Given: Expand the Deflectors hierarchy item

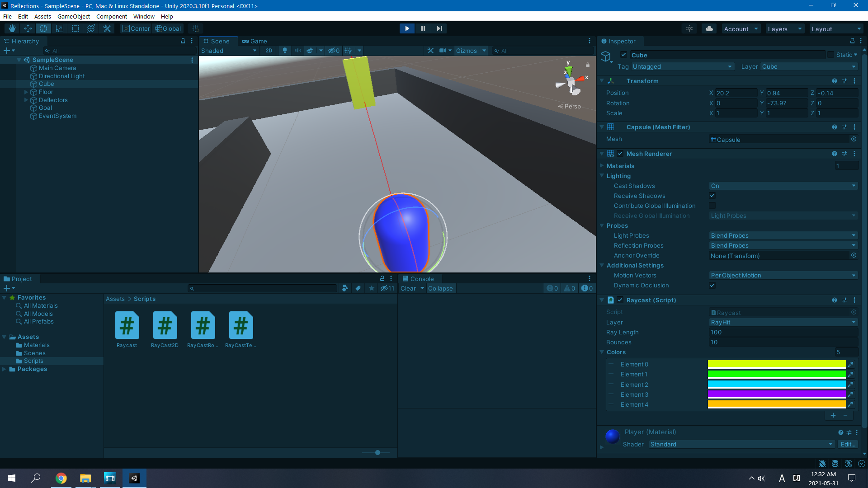Looking at the screenshot, I should 26,100.
